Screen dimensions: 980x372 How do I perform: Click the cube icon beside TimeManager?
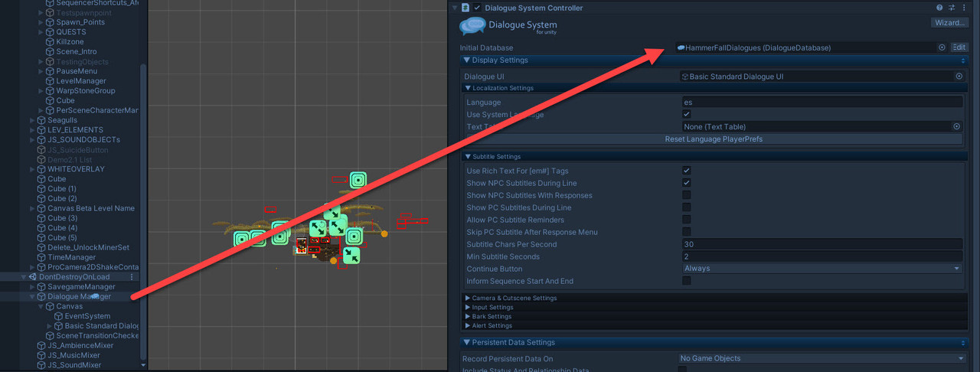point(42,258)
